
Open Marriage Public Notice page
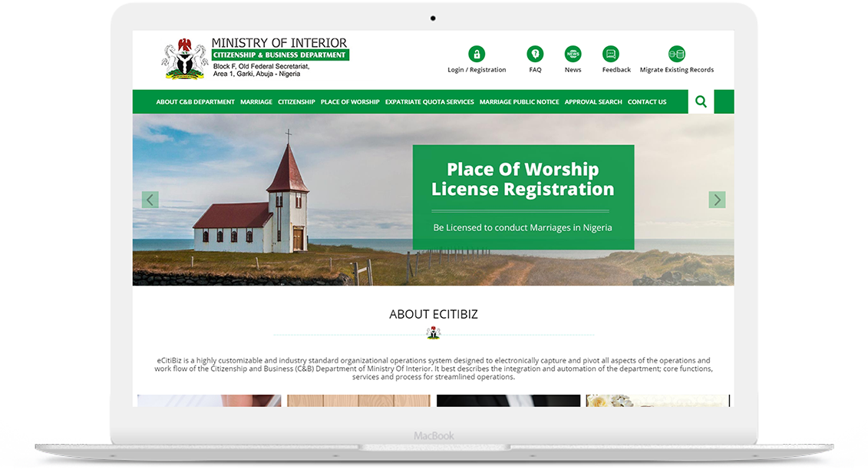click(519, 102)
